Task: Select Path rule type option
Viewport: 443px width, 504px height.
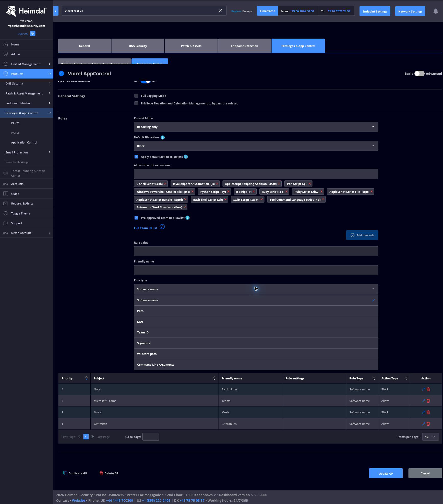Action: click(x=256, y=311)
